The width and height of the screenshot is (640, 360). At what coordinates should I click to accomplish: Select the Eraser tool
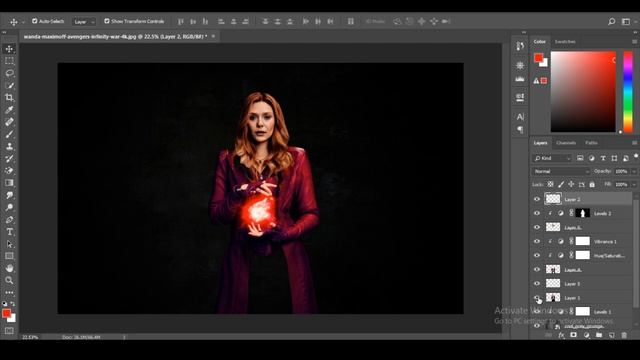(x=9, y=171)
